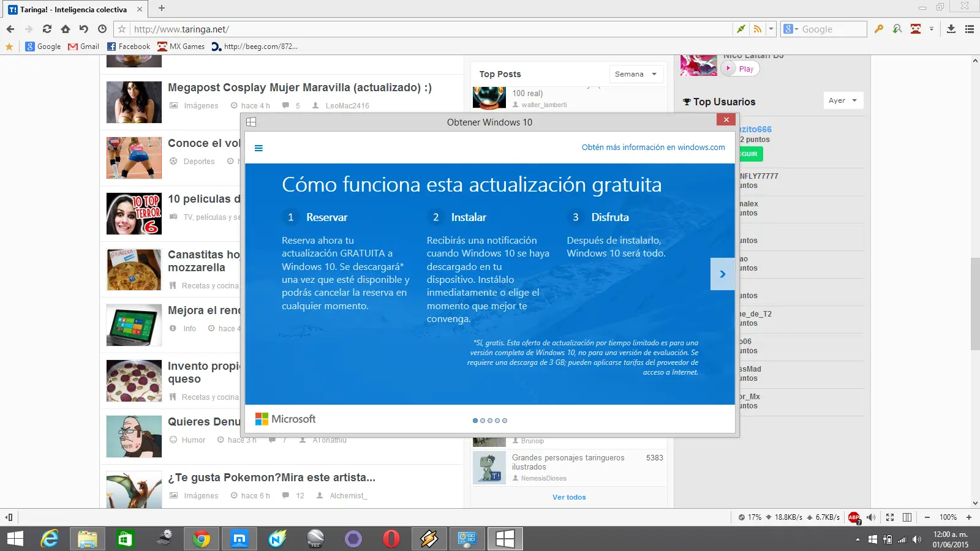This screenshot has width=980, height=551.
Task: Open the hamburger menu in Windows 10 dialog
Action: click(x=258, y=148)
